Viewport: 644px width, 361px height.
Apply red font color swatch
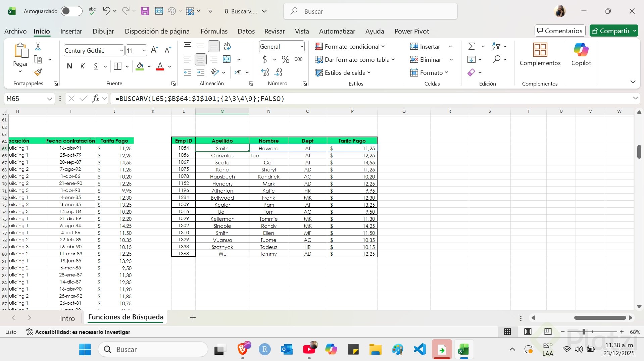click(x=160, y=66)
